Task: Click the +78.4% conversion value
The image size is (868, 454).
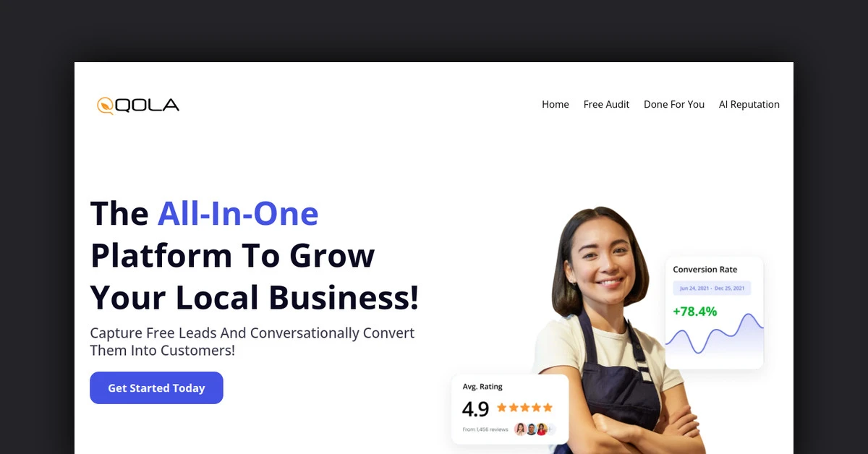Action: click(x=694, y=312)
